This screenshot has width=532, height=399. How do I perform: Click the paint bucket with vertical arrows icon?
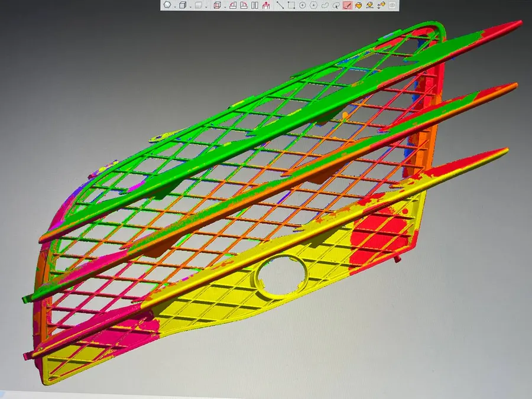[381, 5]
